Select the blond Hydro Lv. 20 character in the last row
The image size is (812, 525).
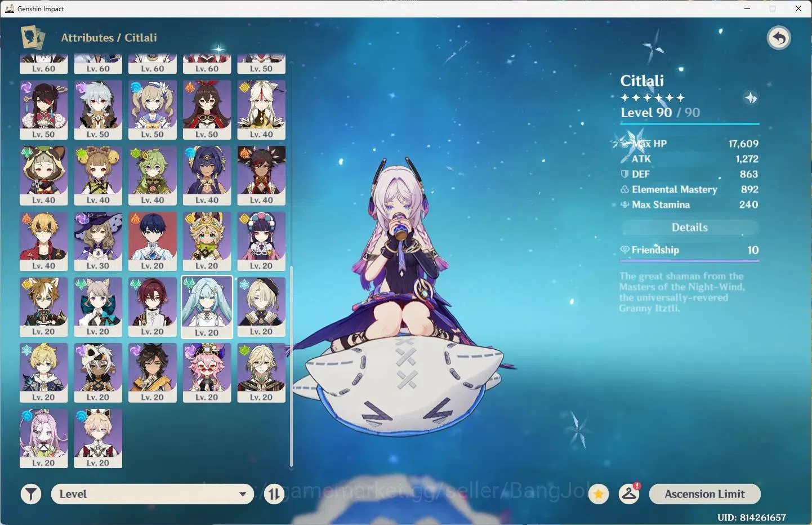98,438
